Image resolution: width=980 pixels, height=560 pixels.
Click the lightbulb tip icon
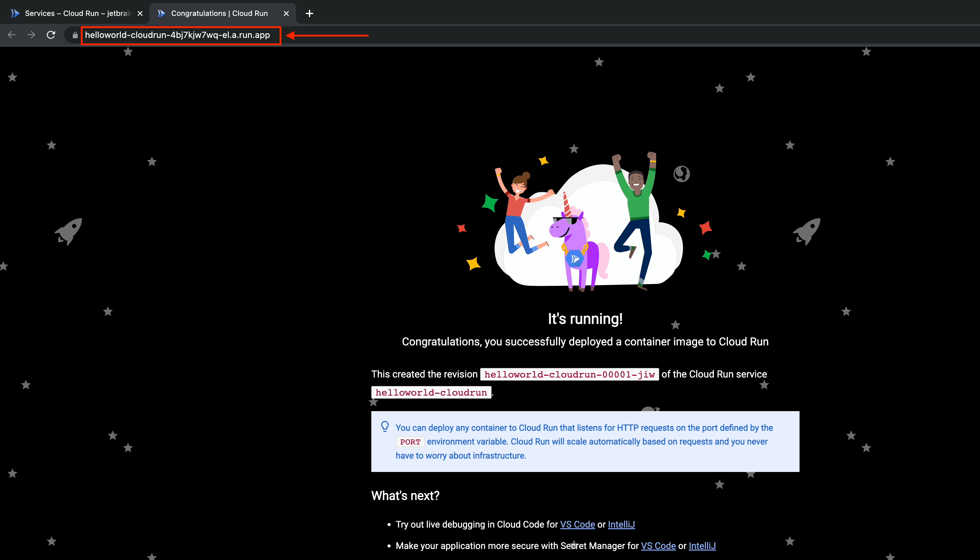[385, 426]
